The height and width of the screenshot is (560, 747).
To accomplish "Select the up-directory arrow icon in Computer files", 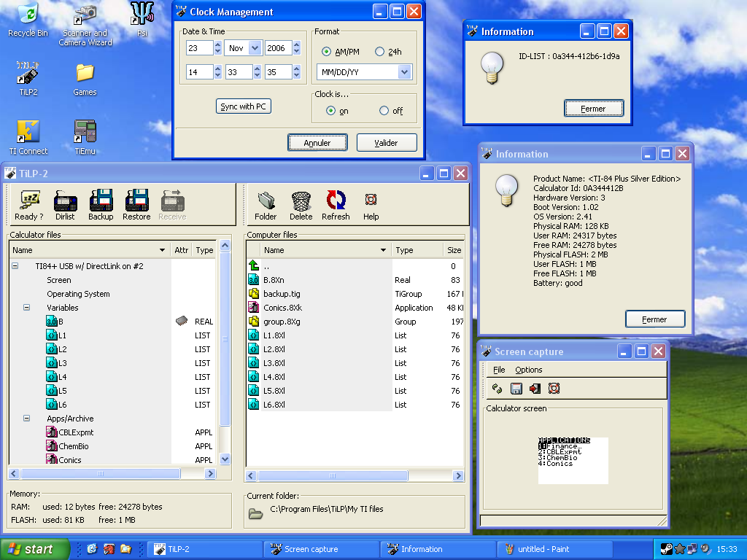I will pyautogui.click(x=253, y=265).
